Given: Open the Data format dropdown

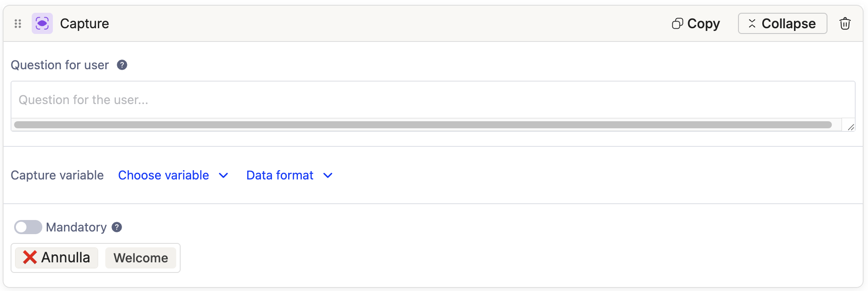Looking at the screenshot, I should tap(280, 175).
